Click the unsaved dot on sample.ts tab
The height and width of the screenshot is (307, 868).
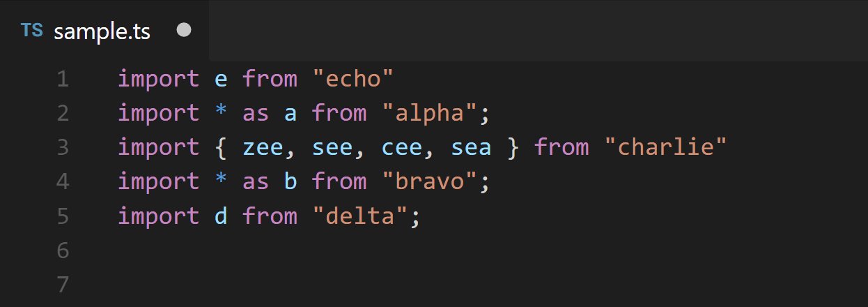coord(184,31)
